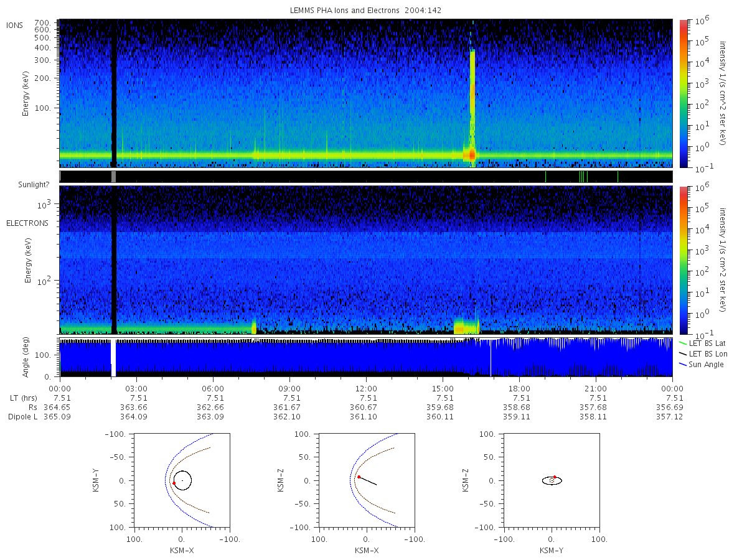Select the Rs value '361.67'
Image resolution: width=747 pixels, height=560 pixels.
[286, 408]
